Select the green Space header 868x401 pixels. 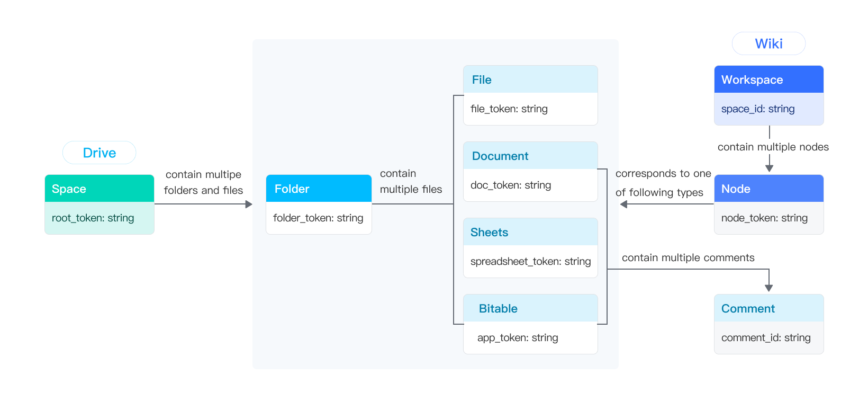pyautogui.click(x=100, y=189)
